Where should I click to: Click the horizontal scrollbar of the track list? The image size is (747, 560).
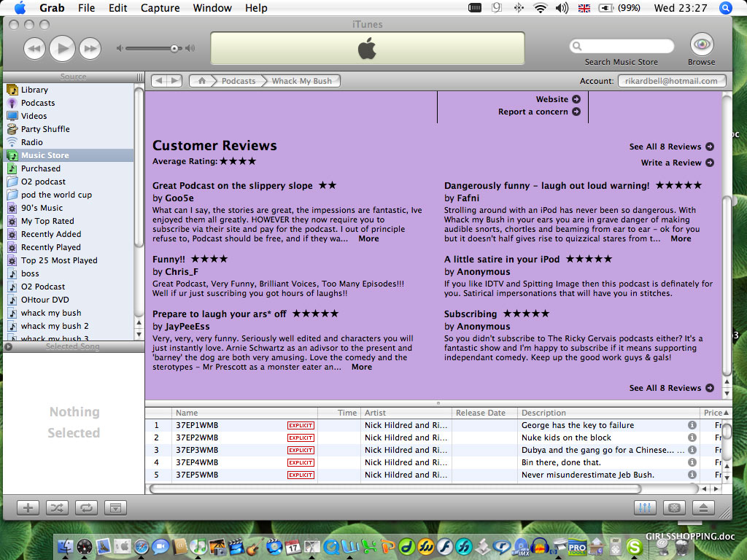(395, 489)
